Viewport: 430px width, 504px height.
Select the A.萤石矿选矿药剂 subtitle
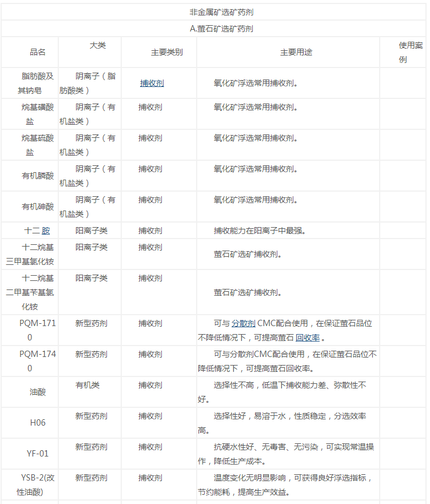pyautogui.click(x=221, y=29)
